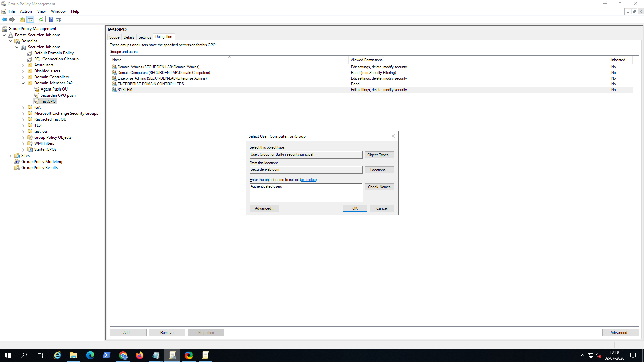Click inside the object name text box
The width and height of the screenshot is (644, 362).
point(306,192)
